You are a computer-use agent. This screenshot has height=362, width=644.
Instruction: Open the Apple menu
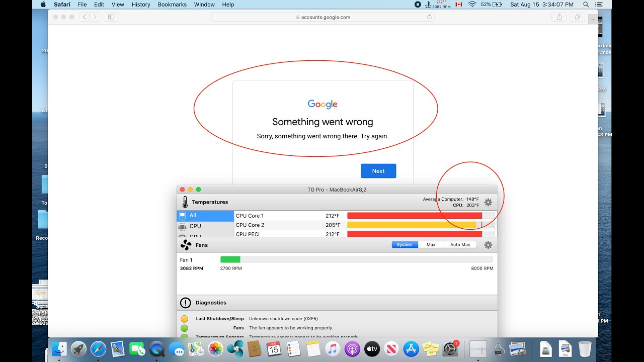click(x=43, y=5)
